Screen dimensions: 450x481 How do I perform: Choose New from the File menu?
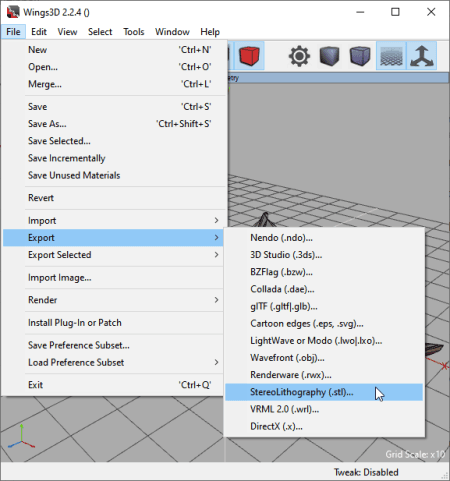(114, 50)
